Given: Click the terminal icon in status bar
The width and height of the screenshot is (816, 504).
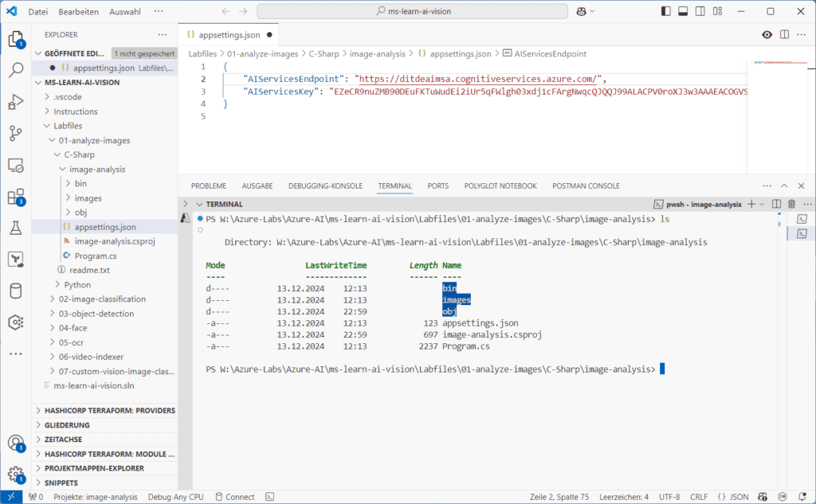Looking at the screenshot, I should pos(269,497).
